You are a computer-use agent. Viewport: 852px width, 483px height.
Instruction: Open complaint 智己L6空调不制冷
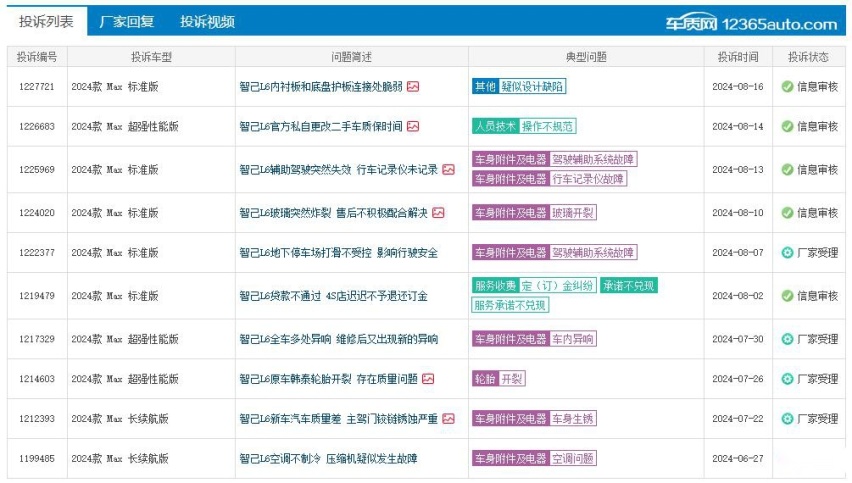click(329, 459)
